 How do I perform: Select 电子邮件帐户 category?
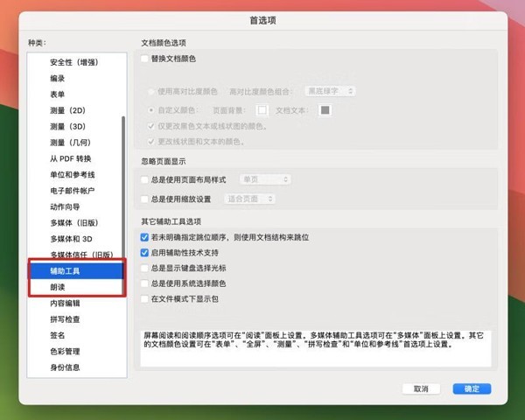point(77,191)
